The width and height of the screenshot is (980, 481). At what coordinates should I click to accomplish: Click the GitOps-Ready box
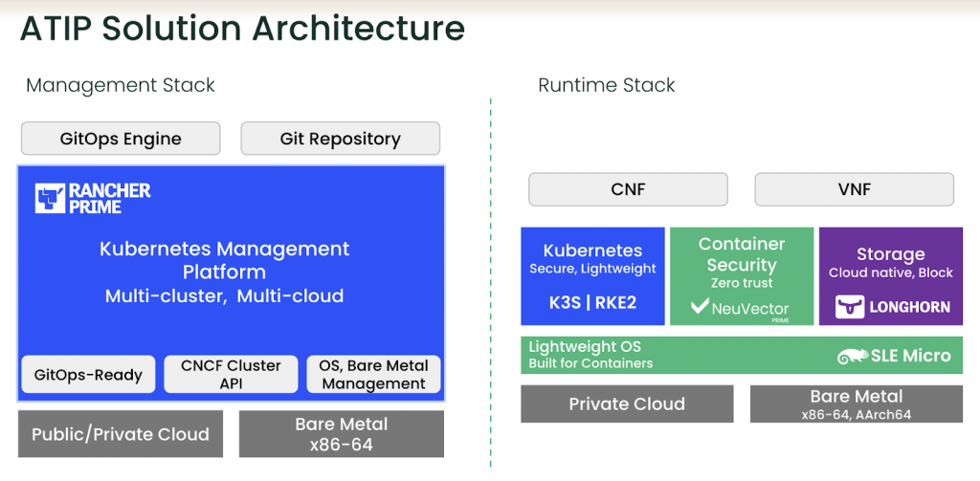coord(88,374)
